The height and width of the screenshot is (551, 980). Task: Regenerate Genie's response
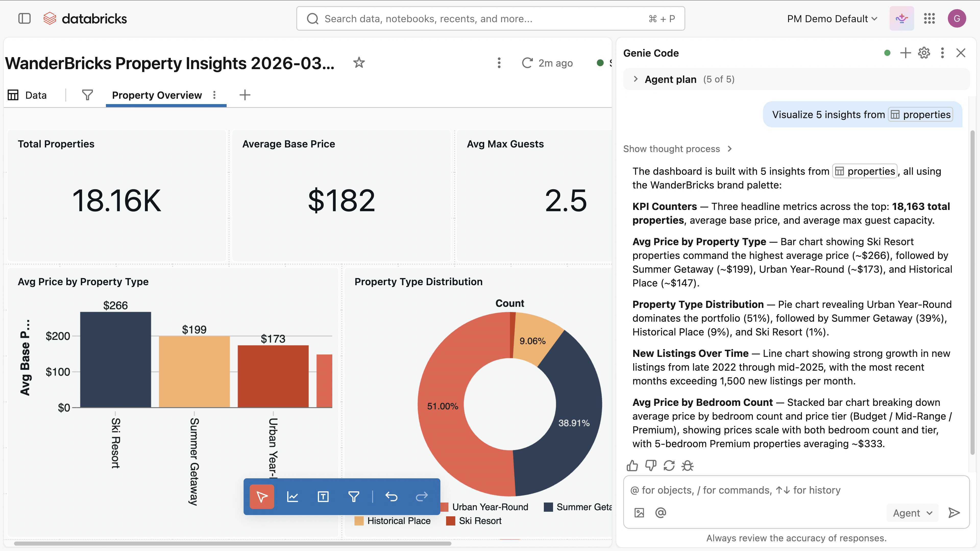coord(669,466)
